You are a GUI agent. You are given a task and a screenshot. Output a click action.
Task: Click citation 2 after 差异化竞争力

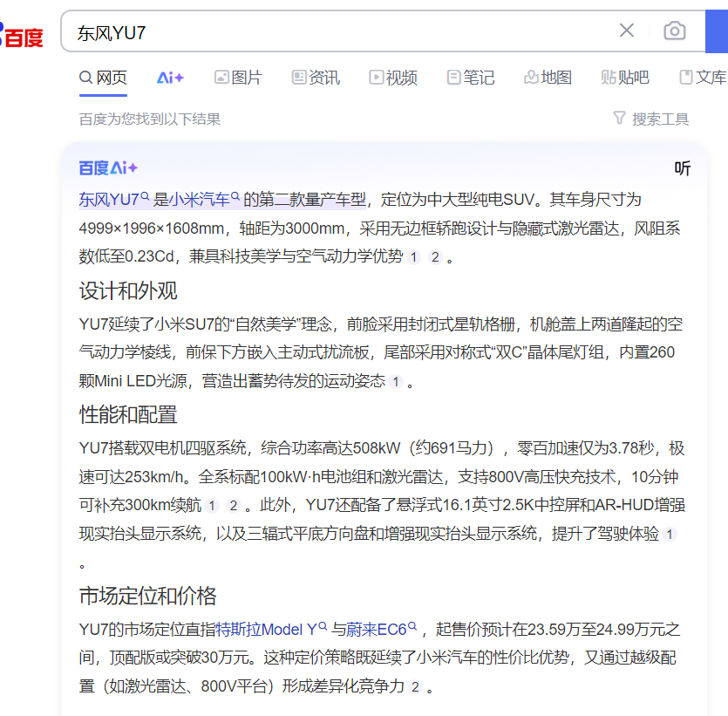click(x=416, y=686)
